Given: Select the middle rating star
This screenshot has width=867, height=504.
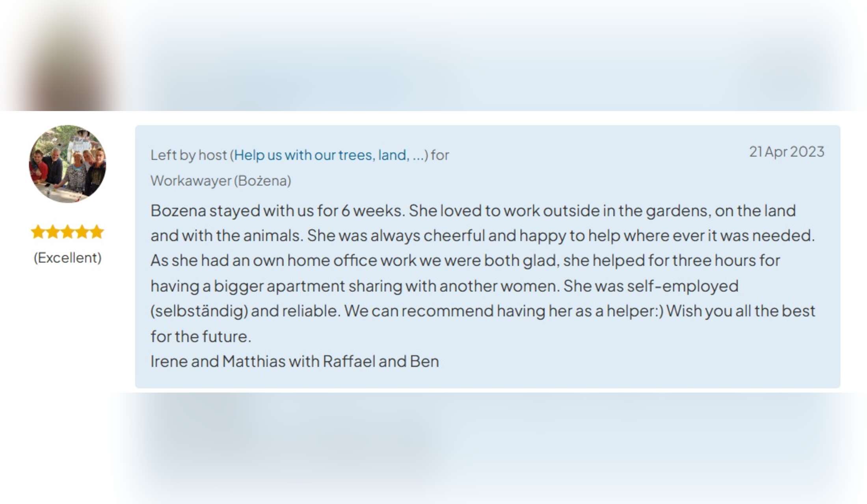Looking at the screenshot, I should pos(67,232).
